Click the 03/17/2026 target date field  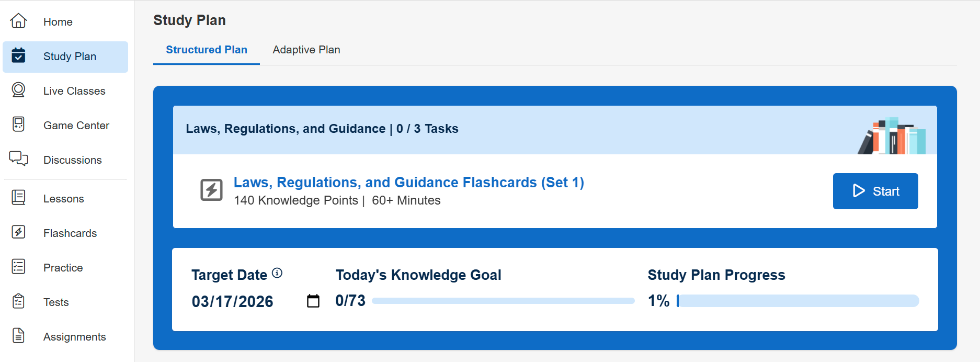click(233, 301)
